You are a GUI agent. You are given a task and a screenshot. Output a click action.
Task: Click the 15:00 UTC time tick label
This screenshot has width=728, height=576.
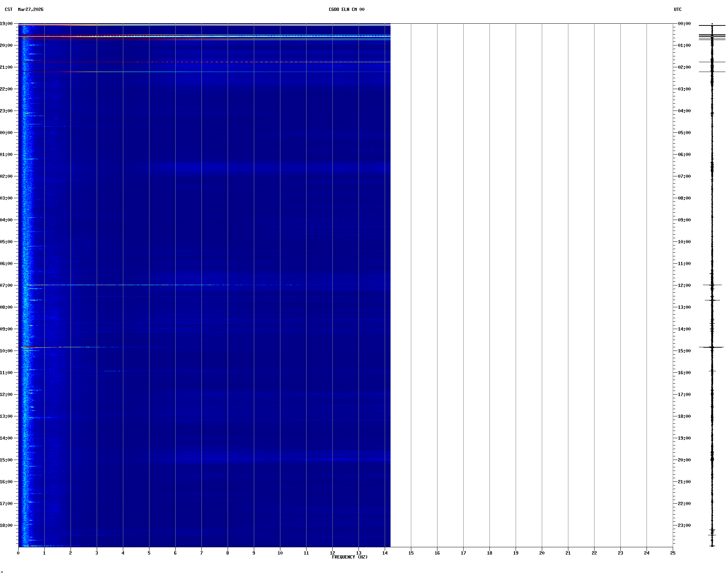pos(684,351)
